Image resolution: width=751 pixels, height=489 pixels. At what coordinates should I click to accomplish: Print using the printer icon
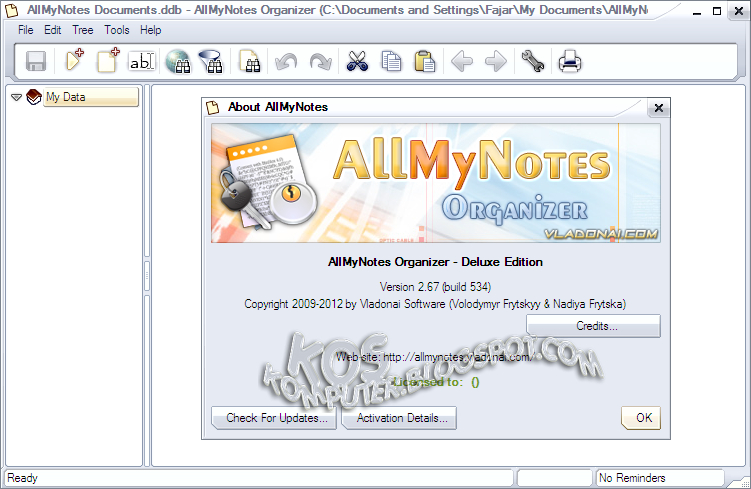click(x=569, y=62)
